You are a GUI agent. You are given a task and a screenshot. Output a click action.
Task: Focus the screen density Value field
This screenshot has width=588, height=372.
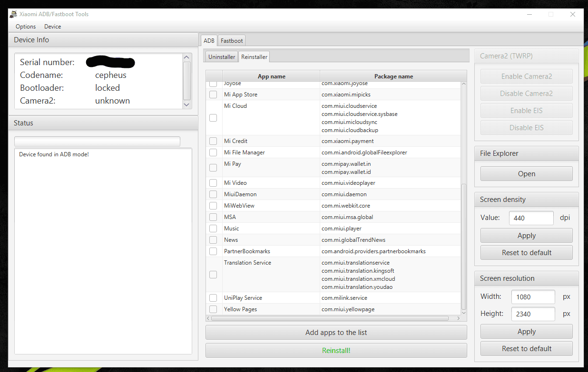531,218
